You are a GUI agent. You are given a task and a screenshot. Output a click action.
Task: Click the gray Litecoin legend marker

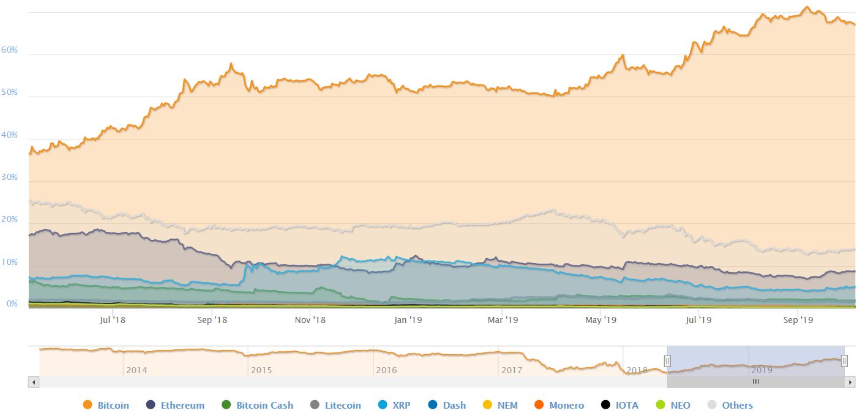[315, 405]
